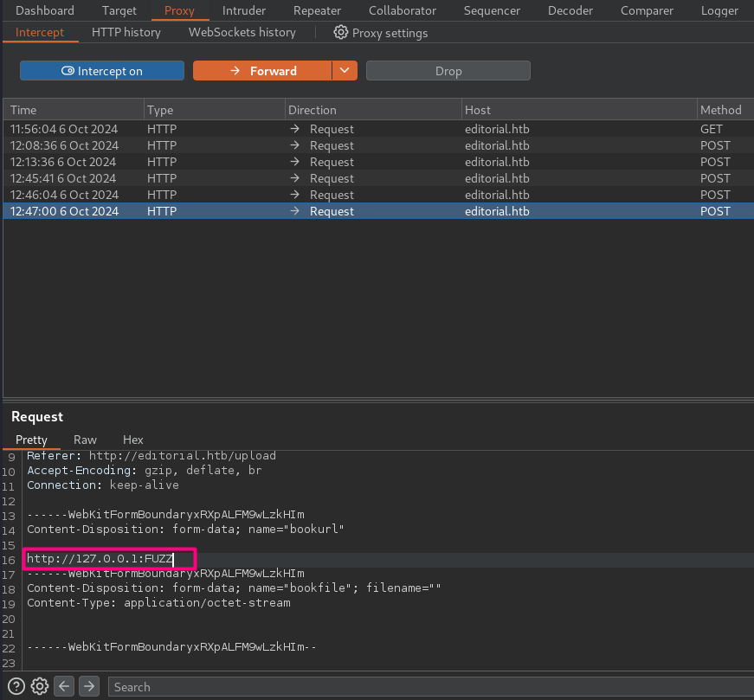Go to previous search match arrow
Viewport: 754px width, 700px height.
pyautogui.click(x=64, y=686)
